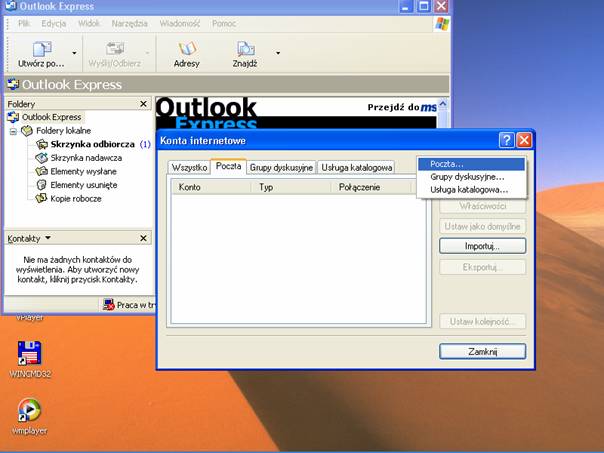Close the Konta internetowe dialog

pos(524,140)
